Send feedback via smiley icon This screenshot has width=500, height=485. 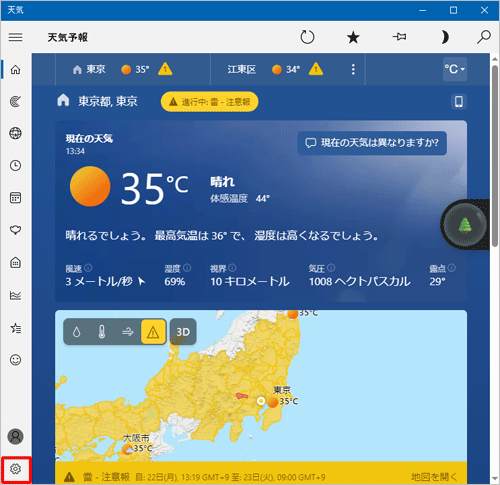coord(16,360)
